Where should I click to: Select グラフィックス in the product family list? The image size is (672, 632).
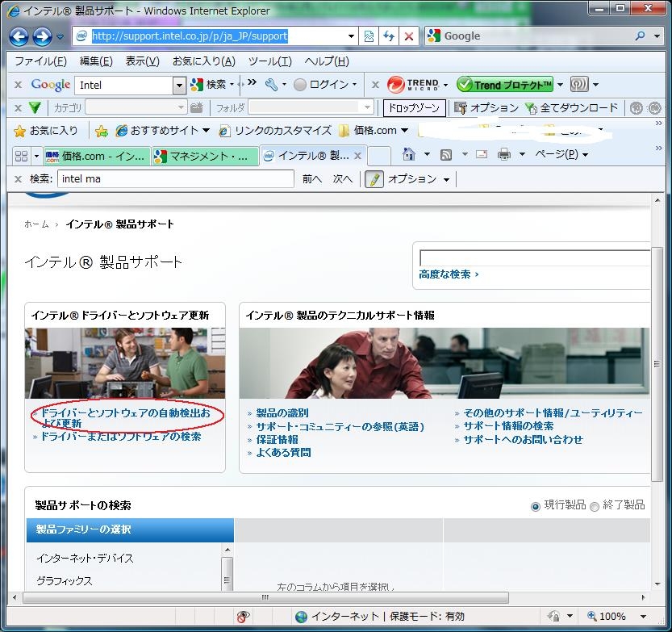click(65, 581)
